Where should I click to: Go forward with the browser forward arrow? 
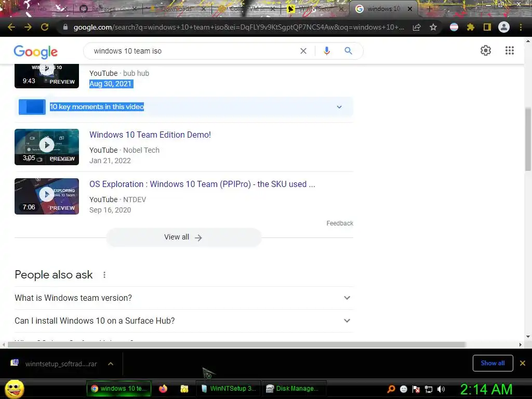[x=28, y=27]
